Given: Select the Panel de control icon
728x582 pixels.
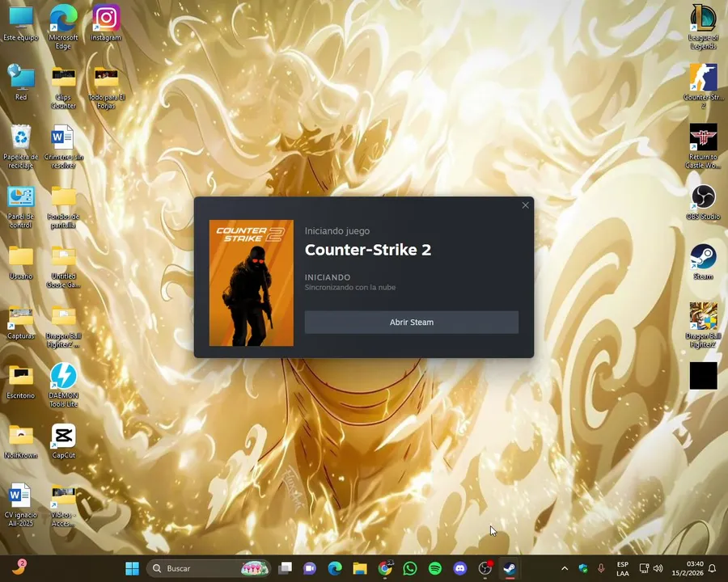Looking at the screenshot, I should [21, 207].
